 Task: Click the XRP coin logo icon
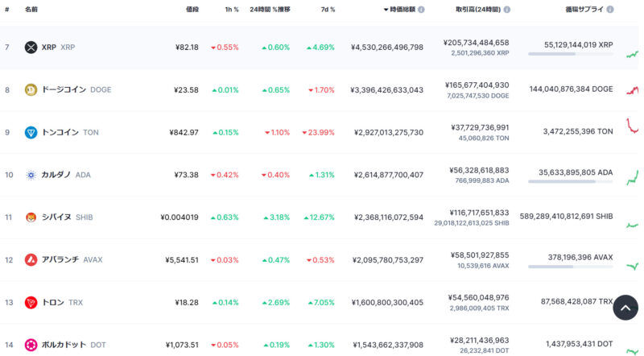click(x=31, y=48)
